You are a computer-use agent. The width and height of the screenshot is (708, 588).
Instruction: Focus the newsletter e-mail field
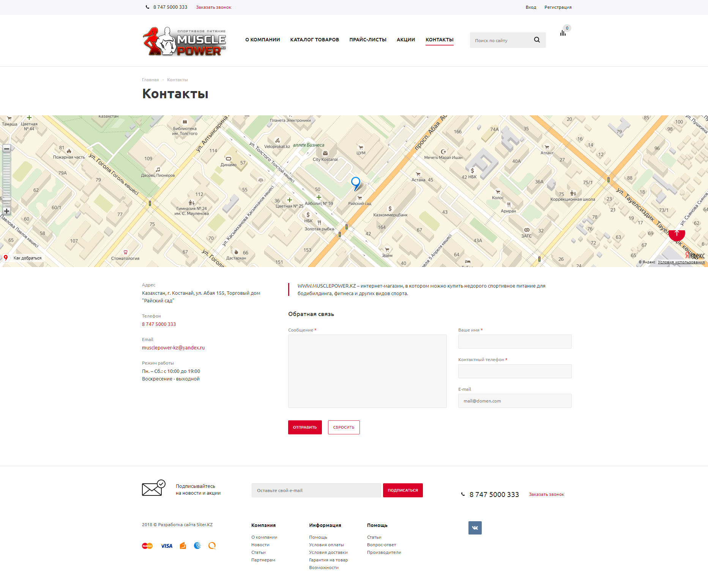316,490
